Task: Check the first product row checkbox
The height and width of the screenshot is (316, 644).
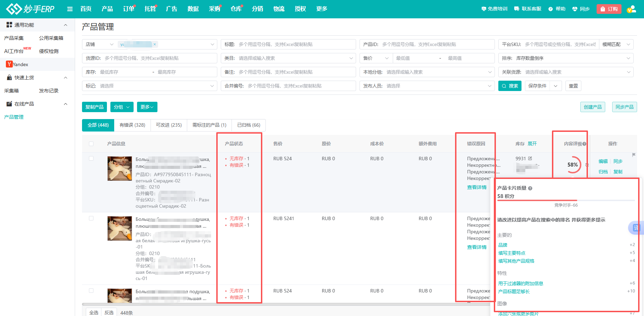Action: click(91, 159)
